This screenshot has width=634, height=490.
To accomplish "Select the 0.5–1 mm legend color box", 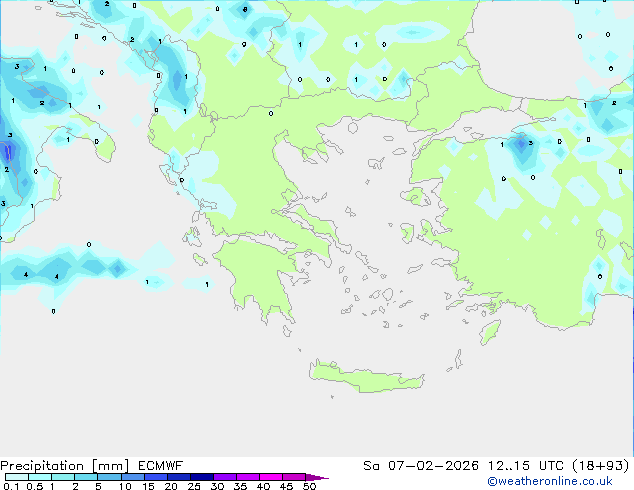I will pos(40,477).
